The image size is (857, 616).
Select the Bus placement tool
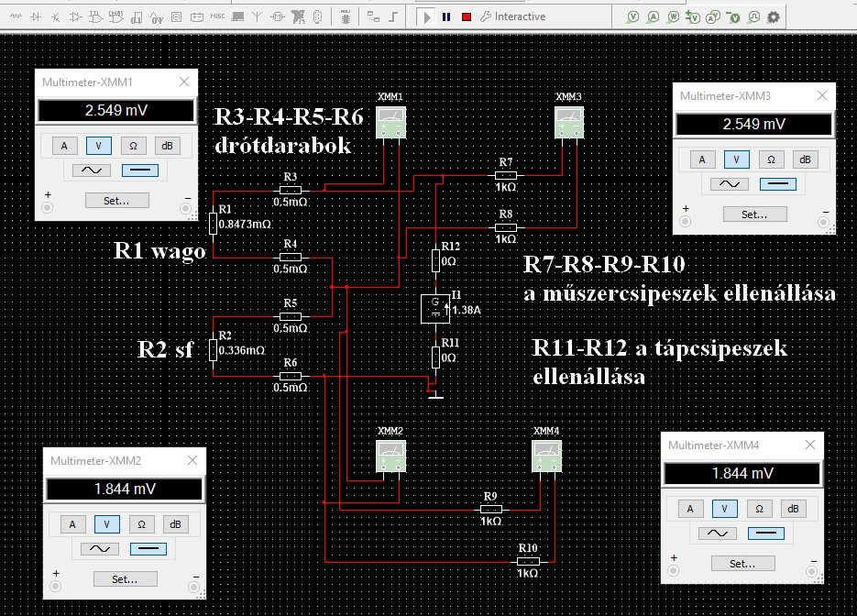click(393, 16)
